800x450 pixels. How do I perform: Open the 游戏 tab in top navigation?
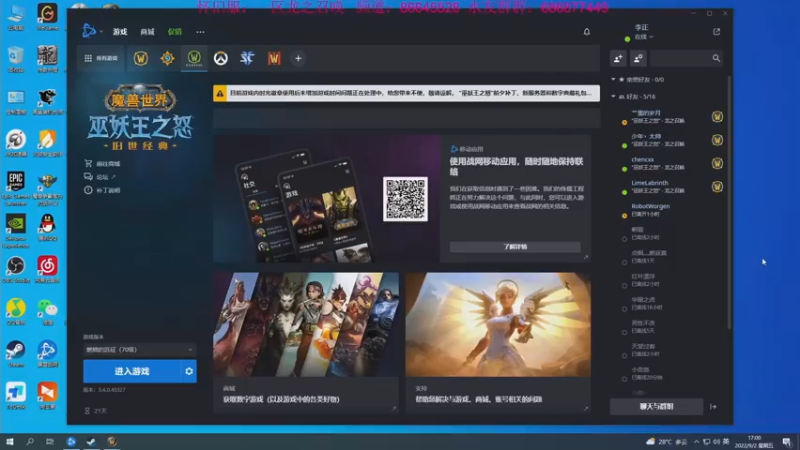click(120, 32)
